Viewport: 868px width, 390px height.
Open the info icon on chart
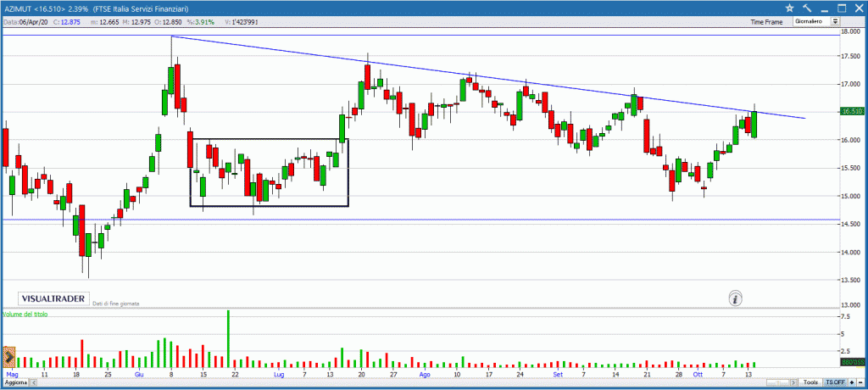(x=735, y=298)
